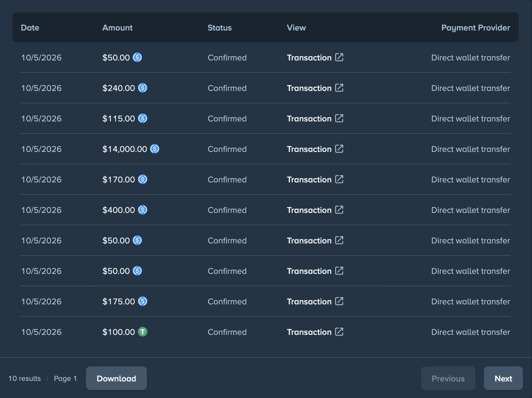532x398 pixels.
Task: Click the USDC coin icon beside $115.00
Action: (142, 119)
